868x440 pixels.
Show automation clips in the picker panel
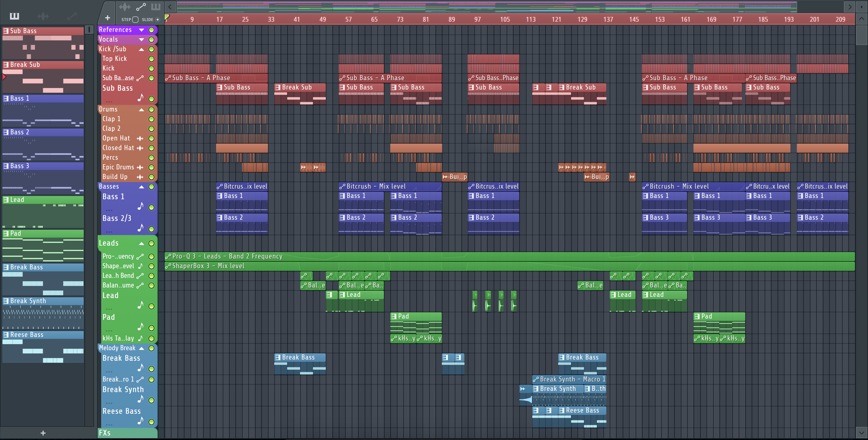pos(72,16)
